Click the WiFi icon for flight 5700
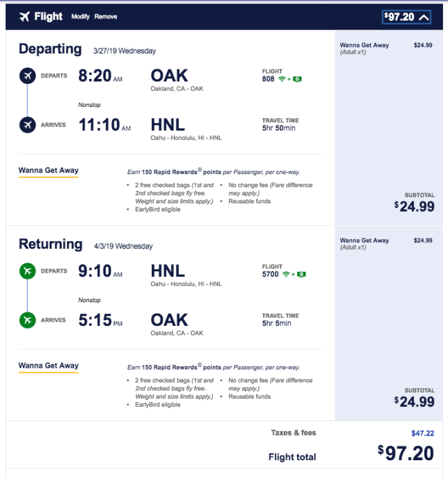This screenshot has height=477, width=448. (x=286, y=274)
